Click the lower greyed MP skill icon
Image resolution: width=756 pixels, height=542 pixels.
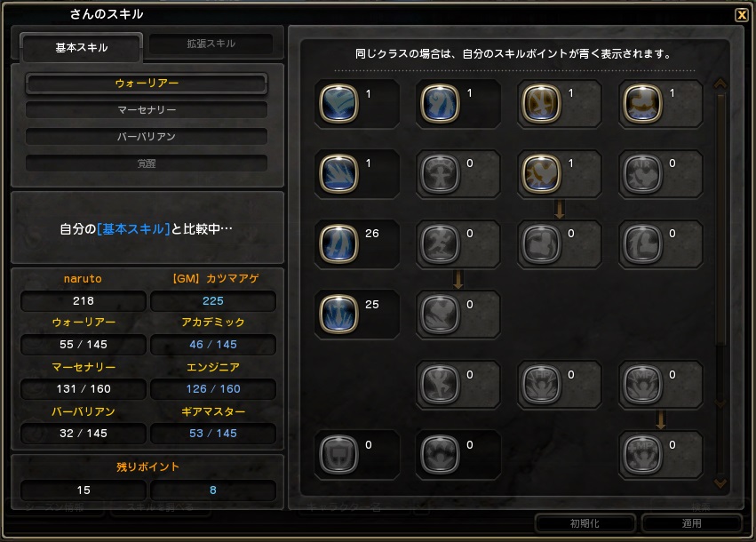pyautogui.click(x=642, y=454)
